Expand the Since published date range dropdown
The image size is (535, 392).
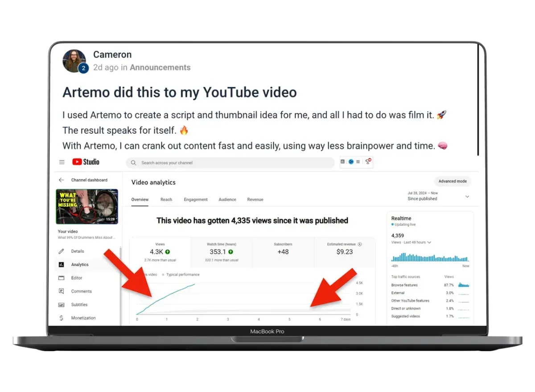pos(467,197)
